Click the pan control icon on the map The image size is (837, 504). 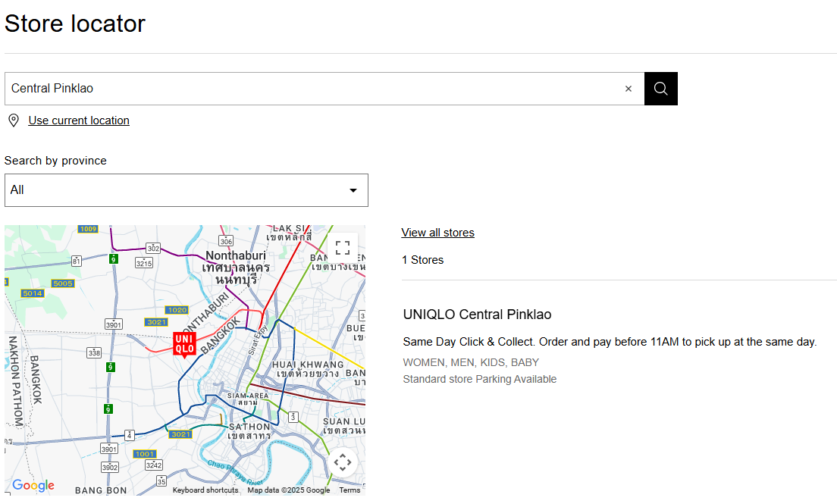[342, 462]
